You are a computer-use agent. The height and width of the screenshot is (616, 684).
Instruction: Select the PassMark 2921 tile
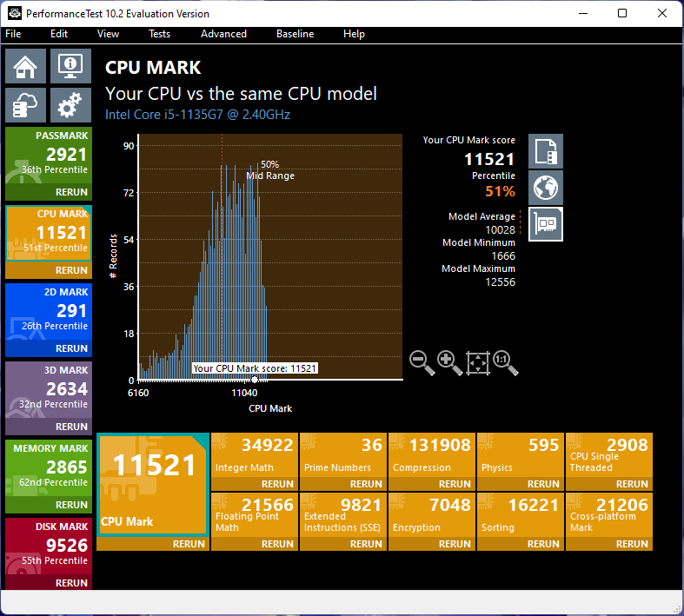coord(49,156)
